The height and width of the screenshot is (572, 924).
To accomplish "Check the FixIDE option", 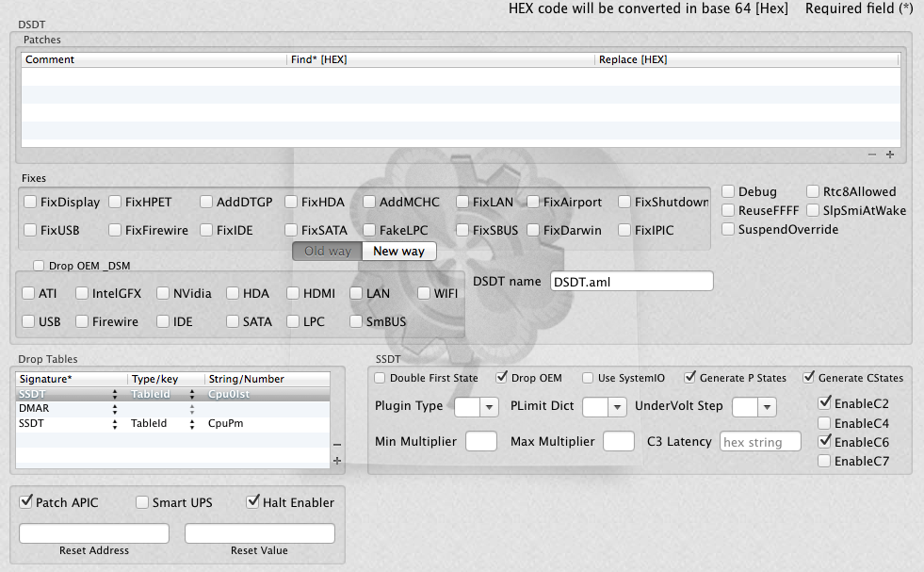I will [206, 230].
